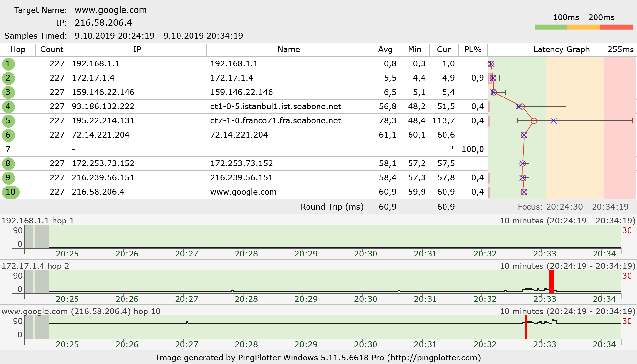Image resolution: width=637 pixels, height=364 pixels.
Task: Click the green hop 4 circle icon
Action: coord(8,107)
